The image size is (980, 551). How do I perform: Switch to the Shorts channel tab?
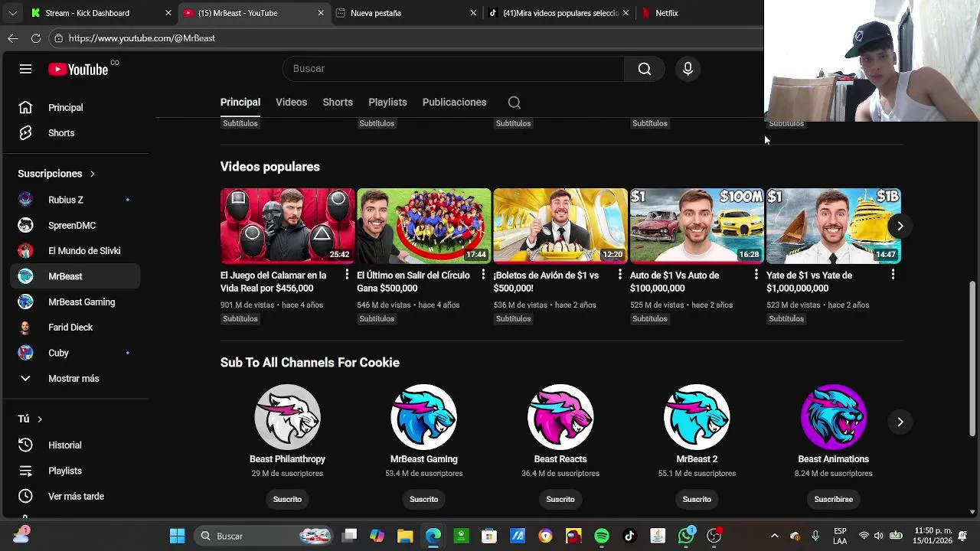coord(338,103)
